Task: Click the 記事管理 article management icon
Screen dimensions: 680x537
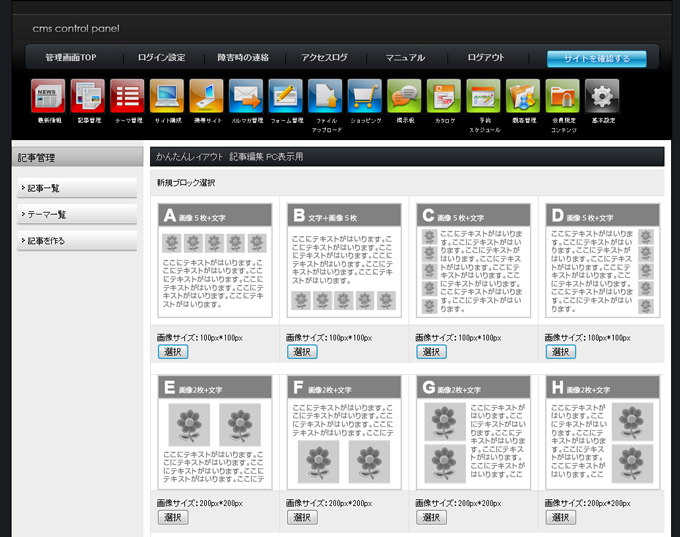Action: pyautogui.click(x=87, y=96)
